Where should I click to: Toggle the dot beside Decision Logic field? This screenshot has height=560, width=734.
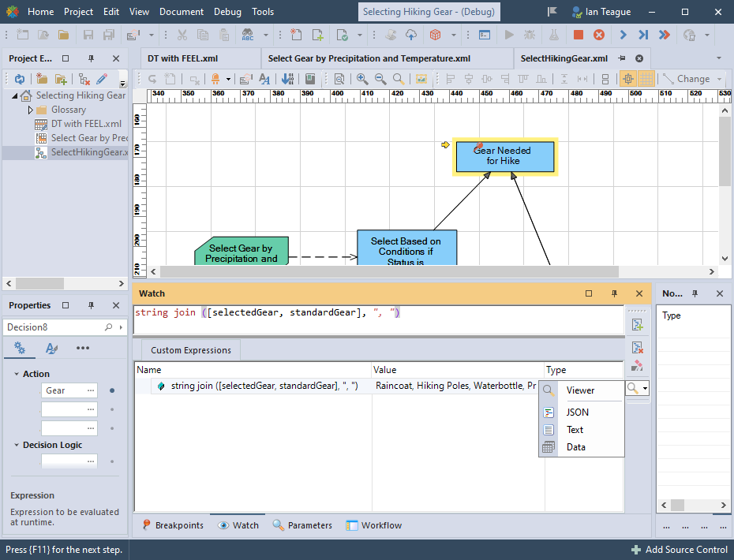(x=112, y=461)
